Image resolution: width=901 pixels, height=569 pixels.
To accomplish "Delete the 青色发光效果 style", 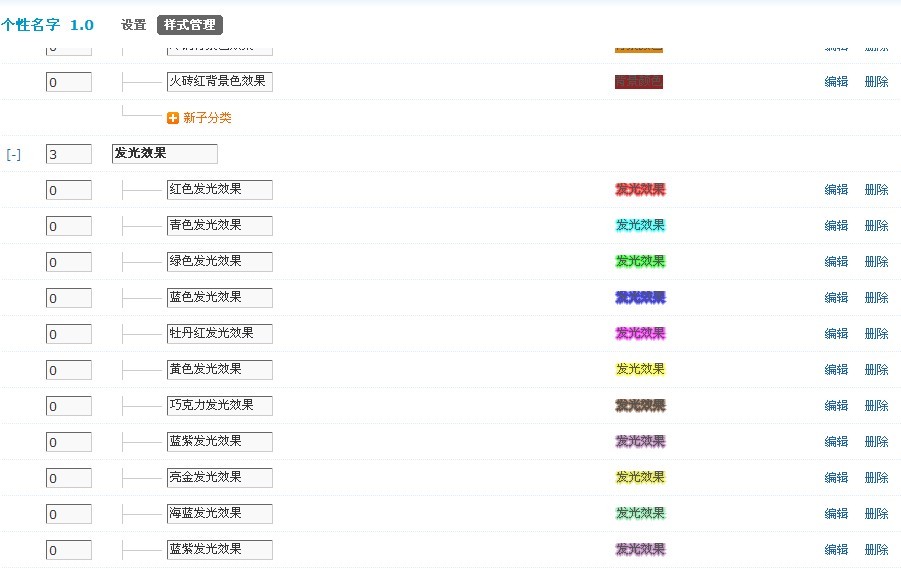I will (x=876, y=225).
